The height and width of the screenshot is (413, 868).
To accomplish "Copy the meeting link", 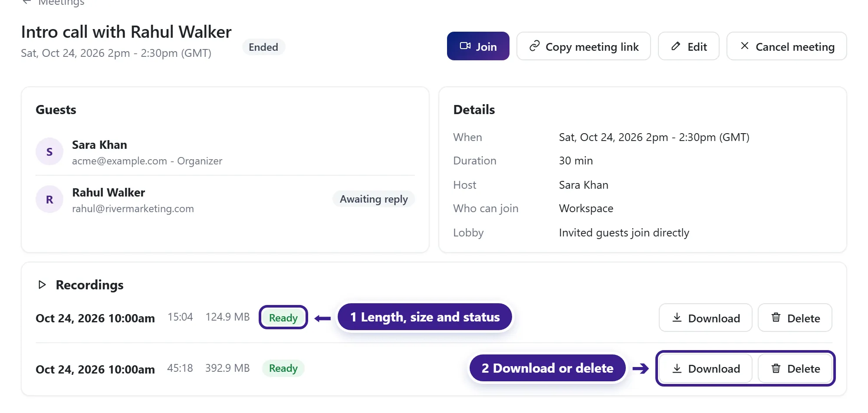I will (x=583, y=46).
